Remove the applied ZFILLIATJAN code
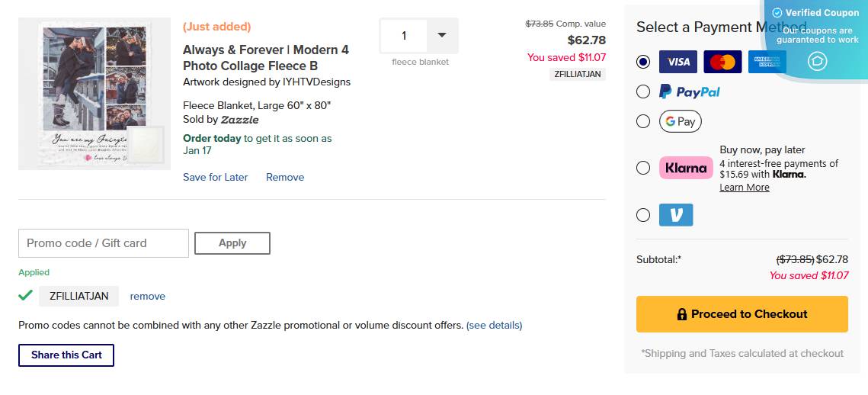The height and width of the screenshot is (395, 868). click(147, 296)
